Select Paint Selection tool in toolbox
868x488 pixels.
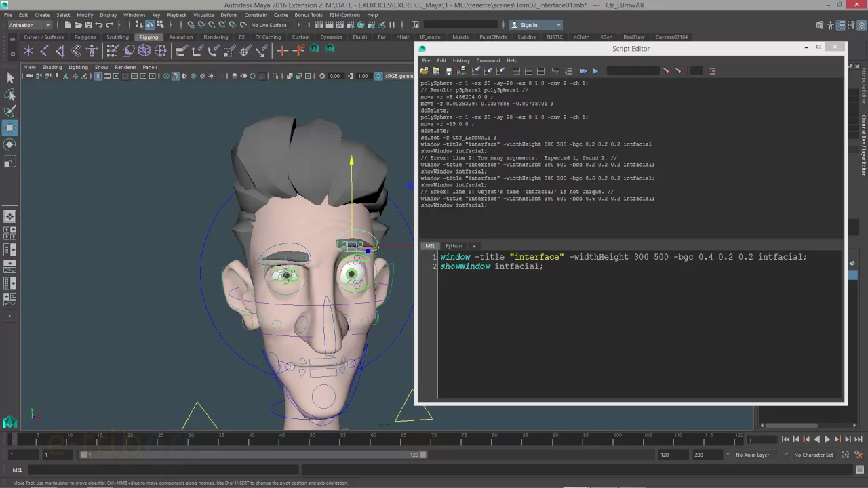point(10,111)
